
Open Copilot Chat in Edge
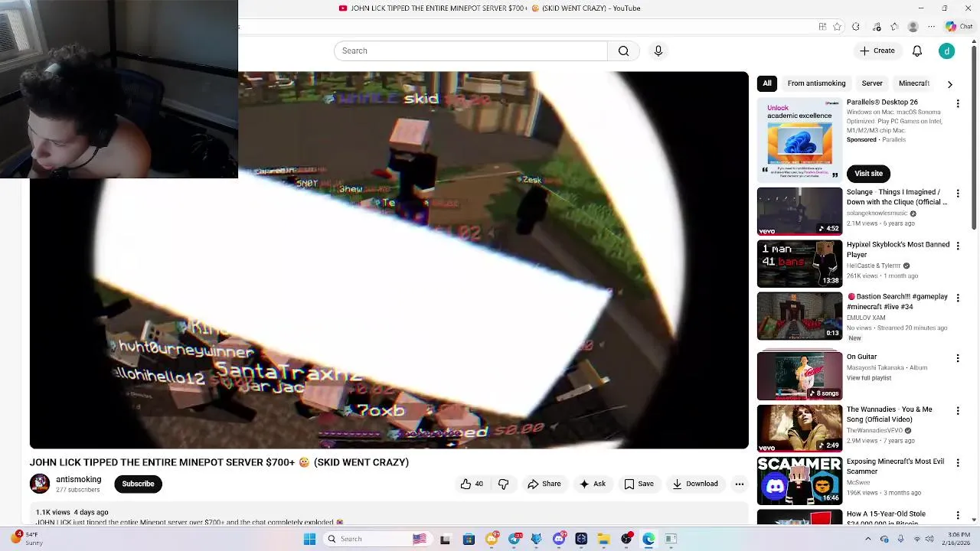(959, 27)
